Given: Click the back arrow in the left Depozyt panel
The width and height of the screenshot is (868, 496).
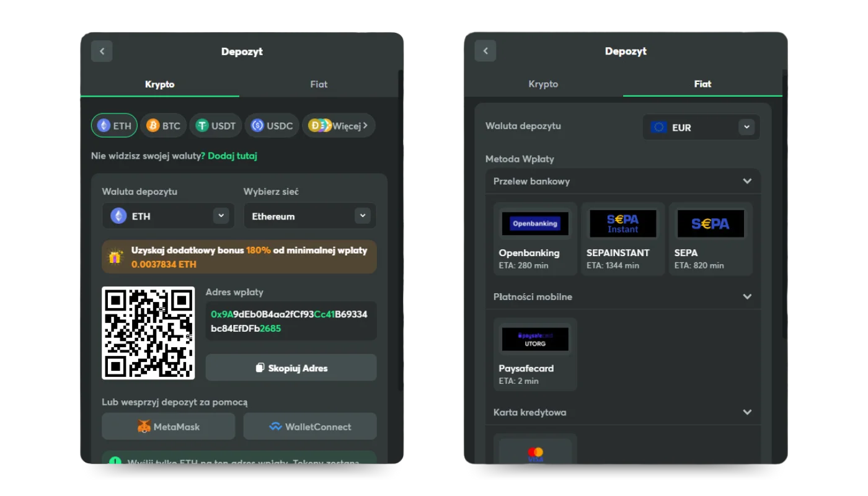Looking at the screenshot, I should 102,51.
